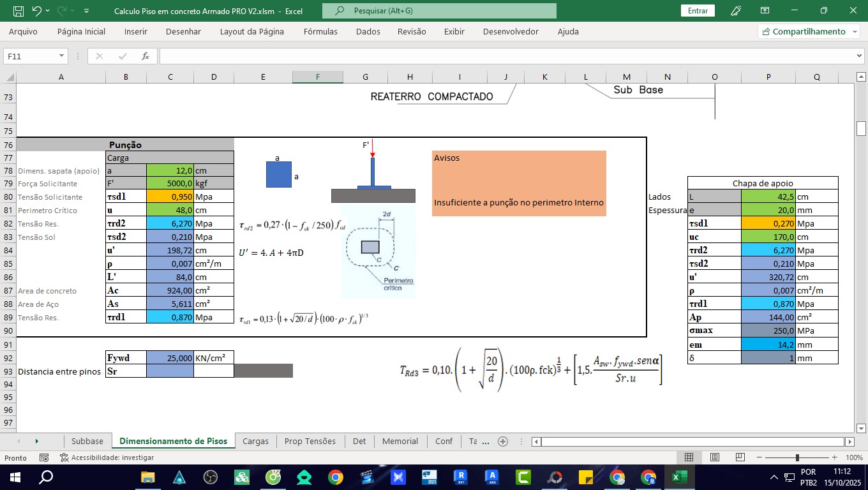This screenshot has width=868, height=490.
Task: Expand the formula bar chevron
Action: (859, 56)
